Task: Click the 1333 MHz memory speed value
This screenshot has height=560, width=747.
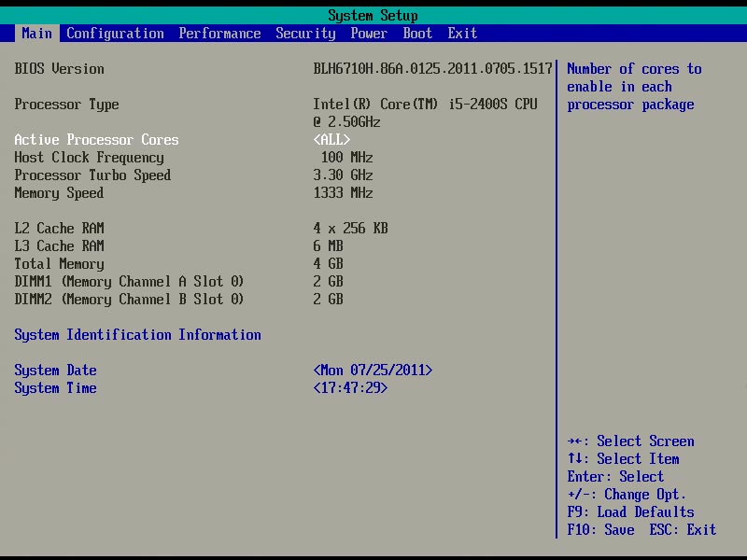Action: tap(343, 193)
